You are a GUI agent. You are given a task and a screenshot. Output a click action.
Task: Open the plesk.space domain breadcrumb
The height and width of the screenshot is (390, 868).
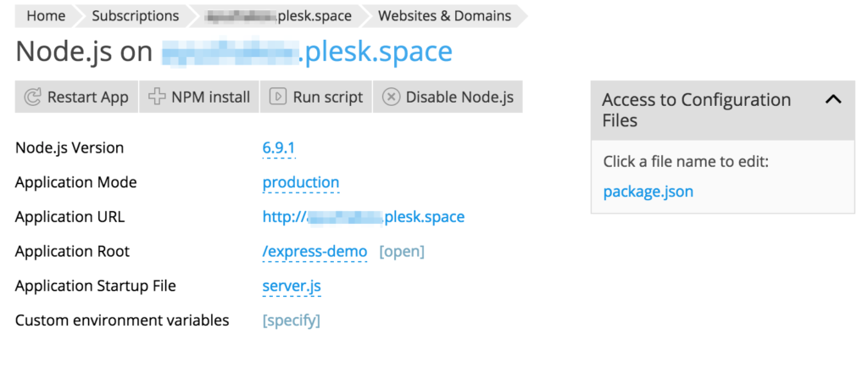277,16
